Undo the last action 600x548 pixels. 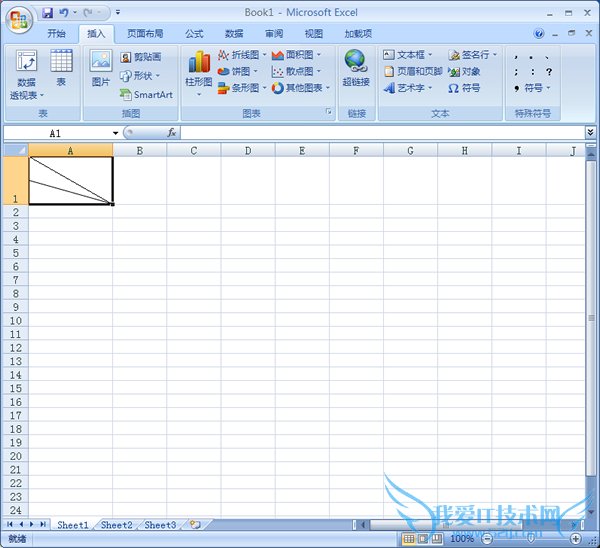pyautogui.click(x=64, y=13)
